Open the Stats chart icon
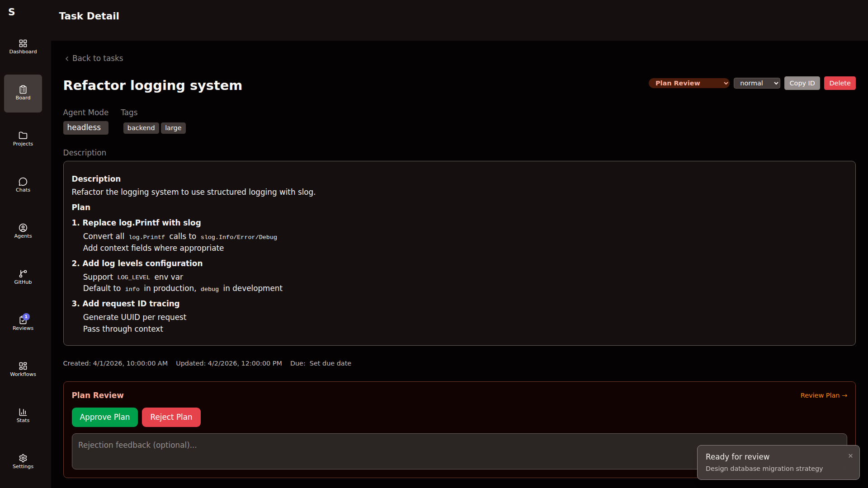This screenshot has width=868, height=488. [23, 415]
